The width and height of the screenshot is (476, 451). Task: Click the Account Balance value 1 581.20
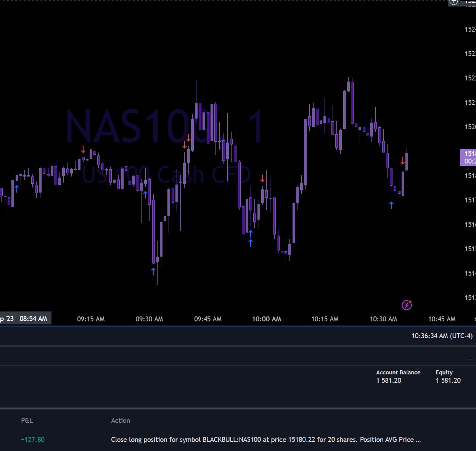389,380
